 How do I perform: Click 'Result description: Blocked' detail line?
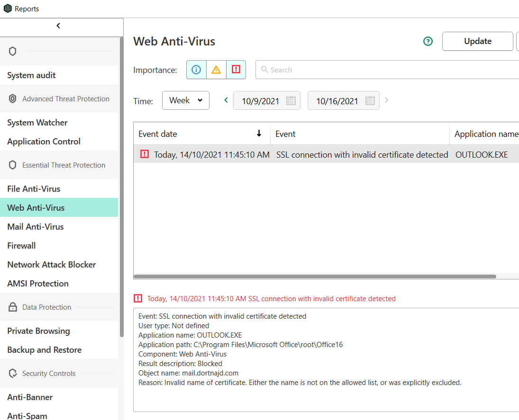point(181,364)
